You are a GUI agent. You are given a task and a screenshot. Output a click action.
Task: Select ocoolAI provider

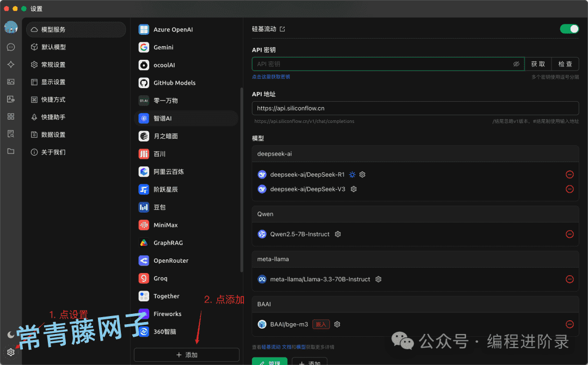pyautogui.click(x=186, y=65)
